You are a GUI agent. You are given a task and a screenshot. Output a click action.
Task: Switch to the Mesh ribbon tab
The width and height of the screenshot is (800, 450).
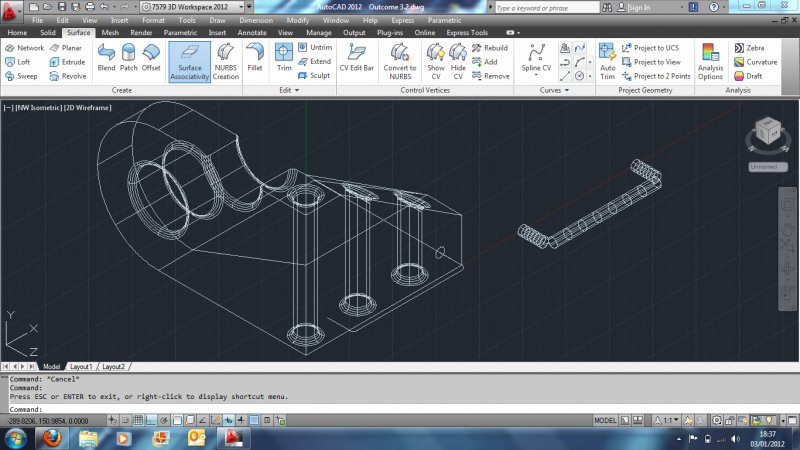click(x=109, y=32)
